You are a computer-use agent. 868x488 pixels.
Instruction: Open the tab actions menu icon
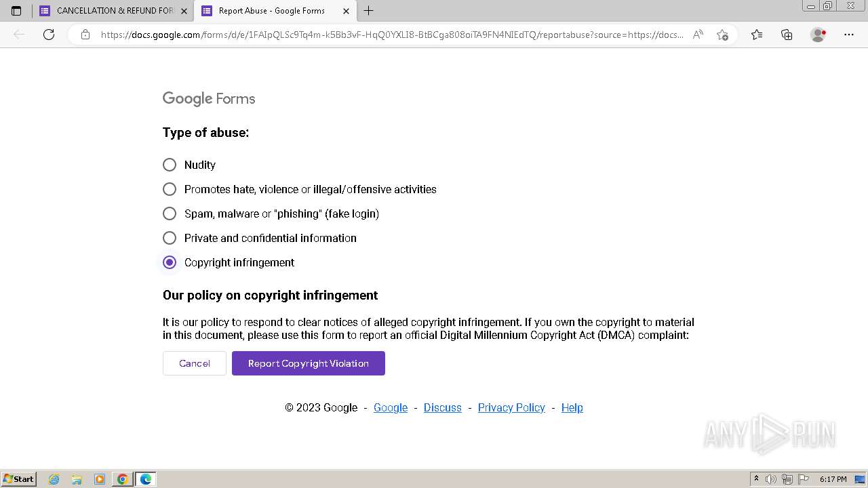pos(16,11)
